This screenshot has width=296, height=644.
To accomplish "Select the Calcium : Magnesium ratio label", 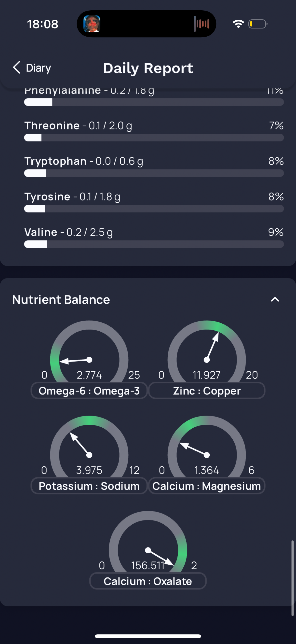I will [207, 486].
